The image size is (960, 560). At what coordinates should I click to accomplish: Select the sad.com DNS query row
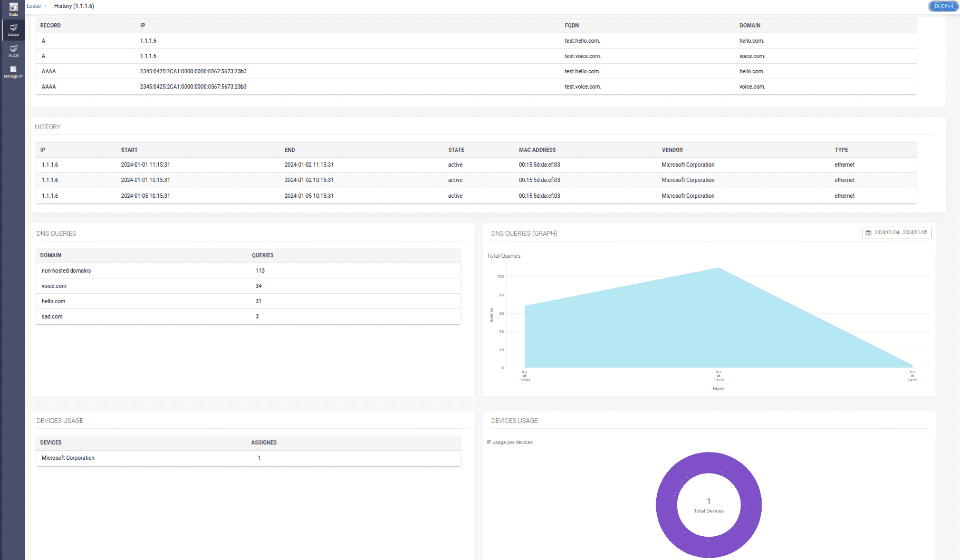tap(248, 316)
